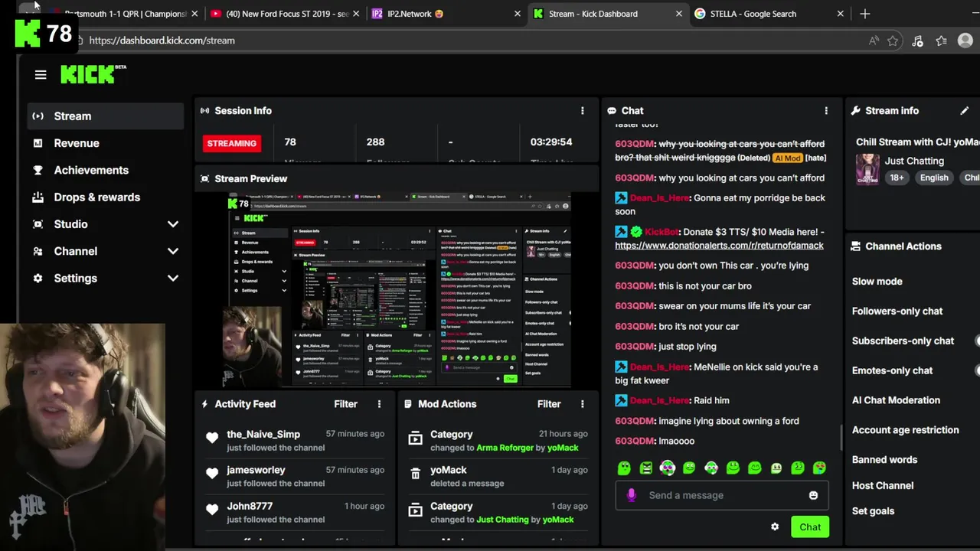The image size is (980, 551).
Task: Click Slow mode in Channel Actions
Action: 877,282
